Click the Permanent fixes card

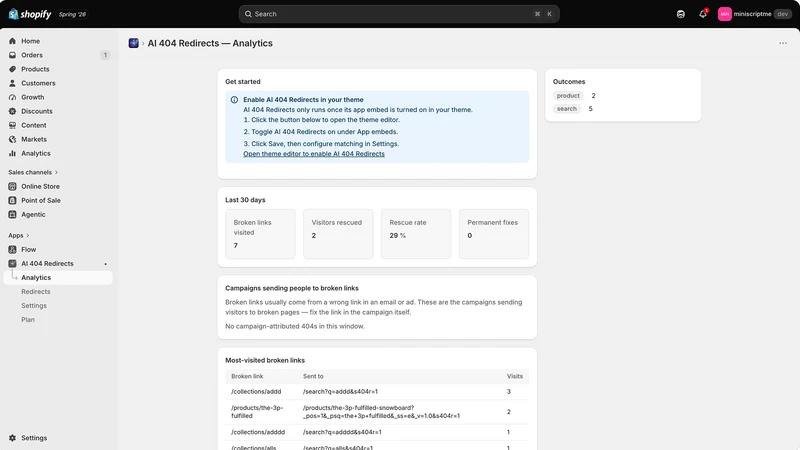click(494, 234)
